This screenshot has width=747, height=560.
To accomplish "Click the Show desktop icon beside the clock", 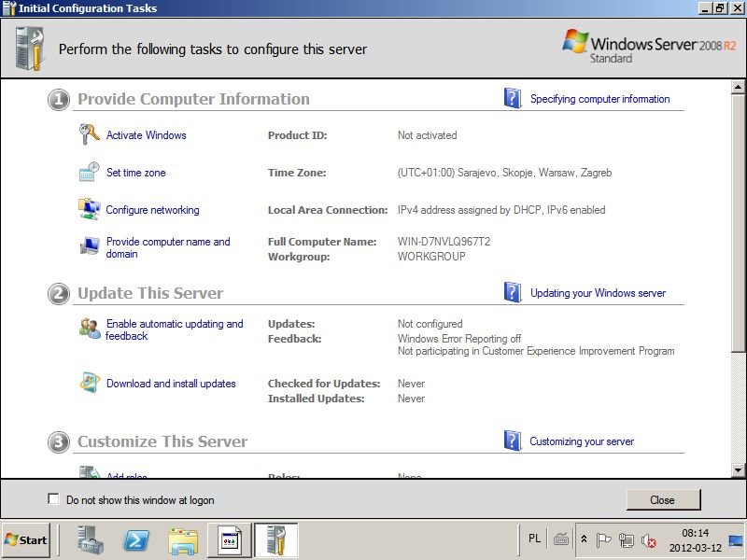I will [737, 540].
